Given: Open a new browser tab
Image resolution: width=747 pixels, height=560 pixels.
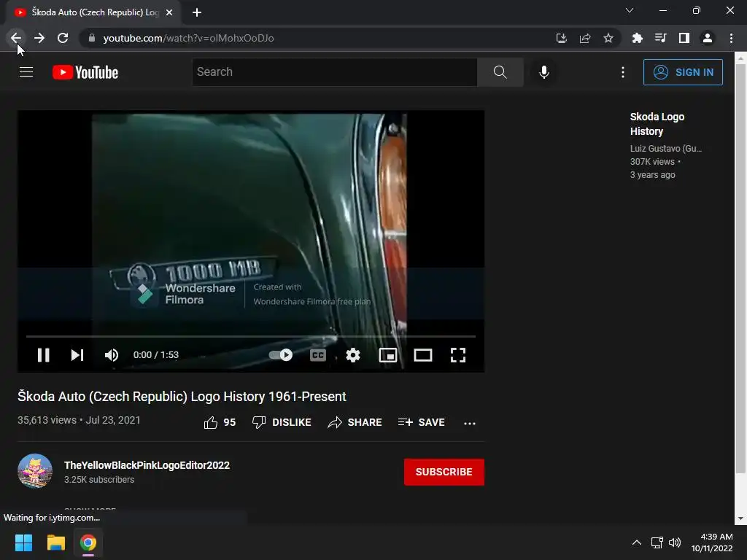Looking at the screenshot, I should 197,12.
